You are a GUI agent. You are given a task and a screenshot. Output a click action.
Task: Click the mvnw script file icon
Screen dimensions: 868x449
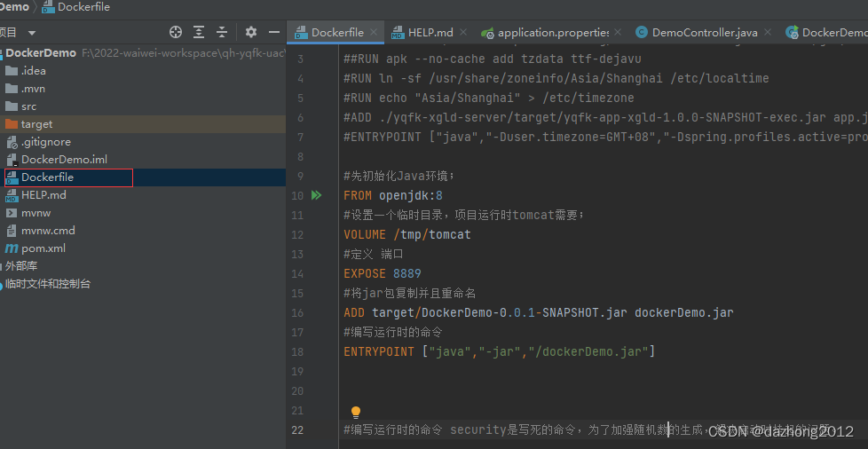(12, 213)
